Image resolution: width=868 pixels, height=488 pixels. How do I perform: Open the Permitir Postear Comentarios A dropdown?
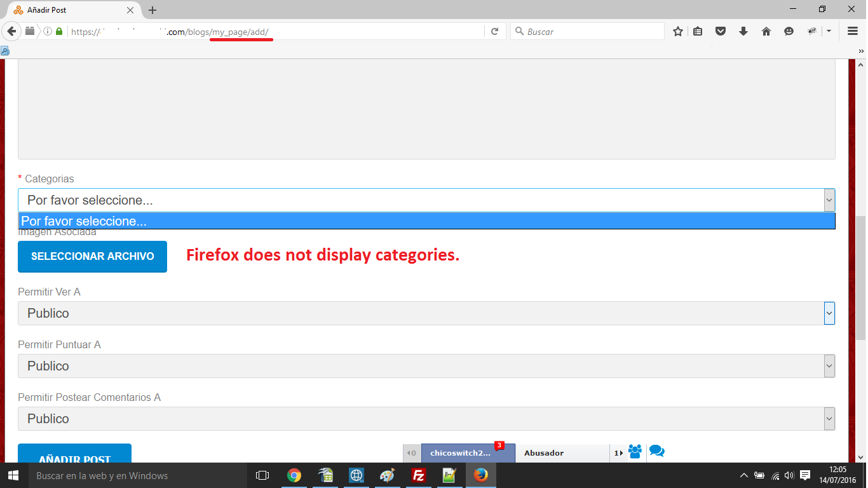pos(426,419)
